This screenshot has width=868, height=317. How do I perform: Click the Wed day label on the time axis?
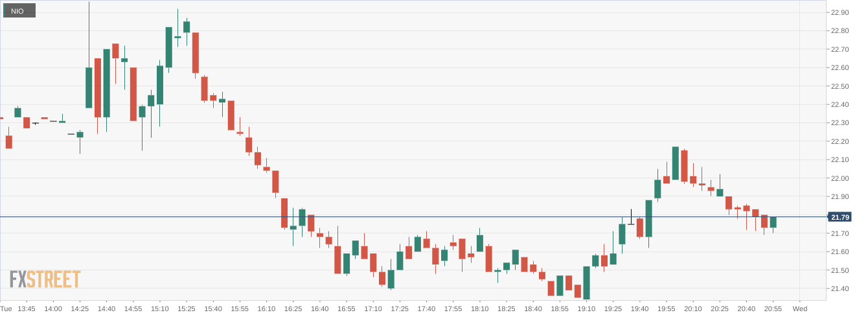click(800, 309)
